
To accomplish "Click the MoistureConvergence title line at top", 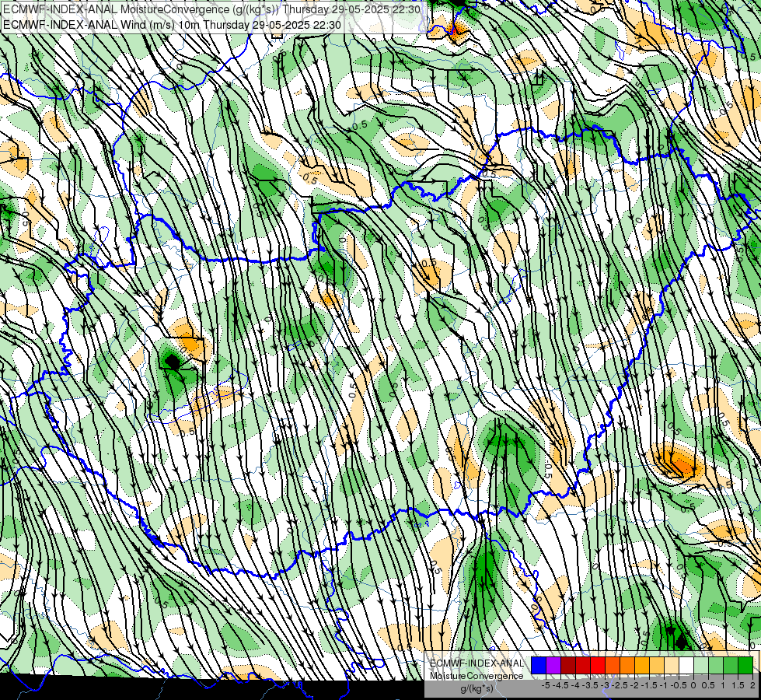I will coord(211,9).
